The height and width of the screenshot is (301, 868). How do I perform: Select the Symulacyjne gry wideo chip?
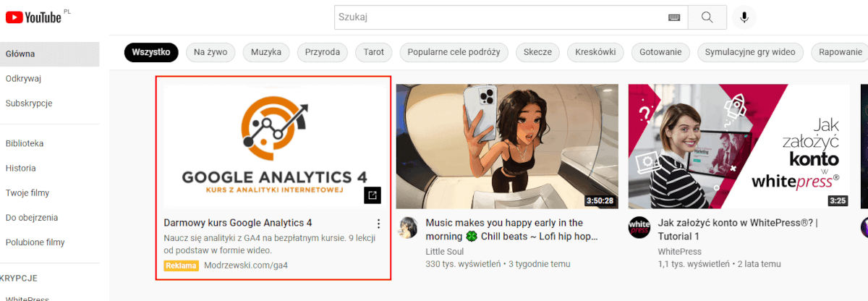[x=750, y=52]
